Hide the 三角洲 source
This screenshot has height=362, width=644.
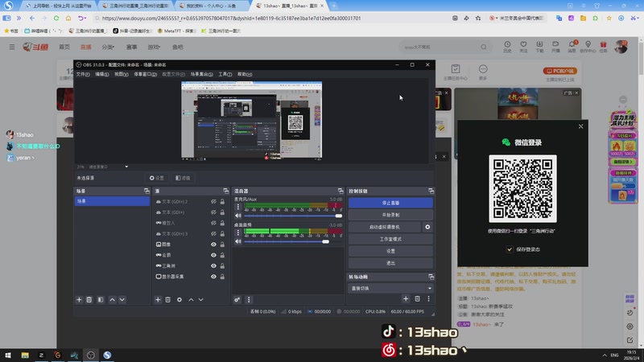[213, 265]
